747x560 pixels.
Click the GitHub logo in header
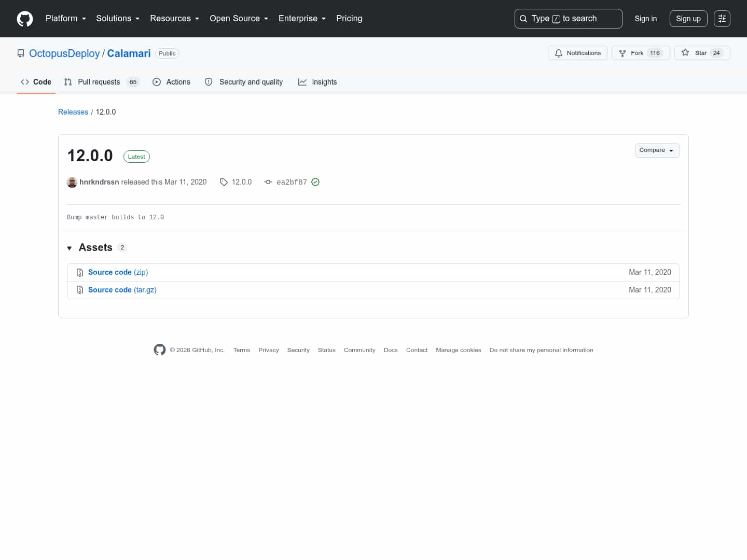25,19
